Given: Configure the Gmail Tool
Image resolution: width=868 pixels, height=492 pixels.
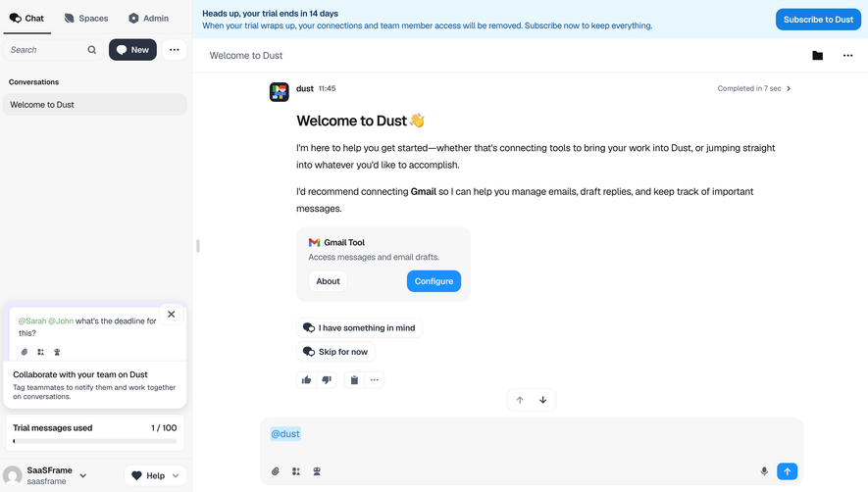Looking at the screenshot, I should point(434,281).
